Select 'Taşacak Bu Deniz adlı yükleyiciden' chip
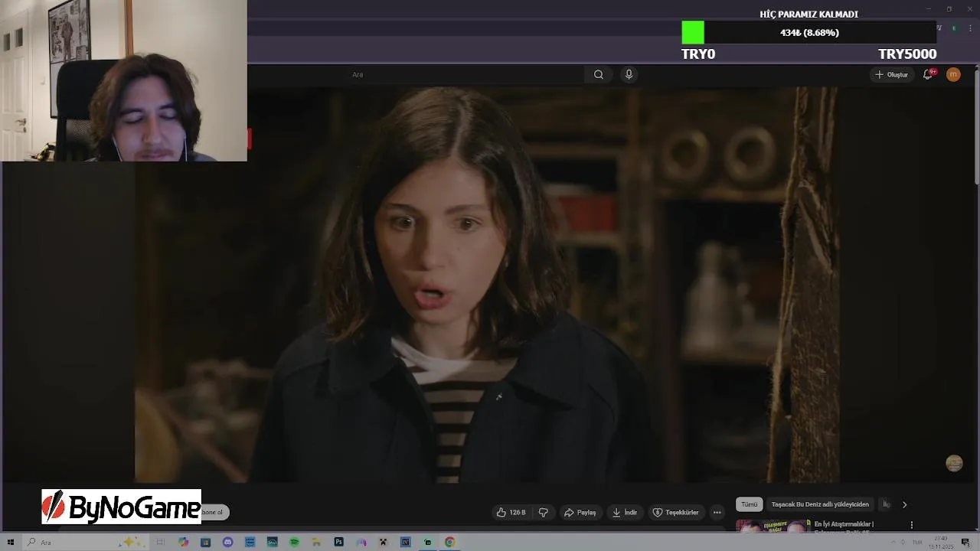 coord(820,504)
